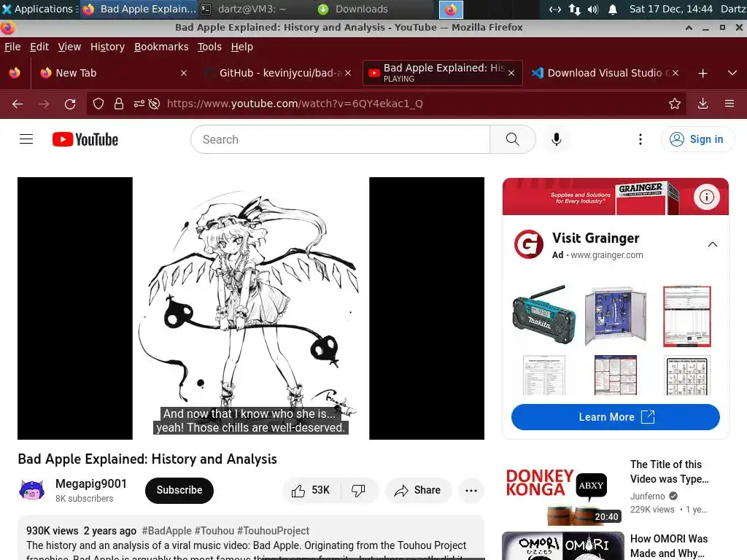Click the #BadApple hashtag
This screenshot has width=747, height=560.
(166, 531)
